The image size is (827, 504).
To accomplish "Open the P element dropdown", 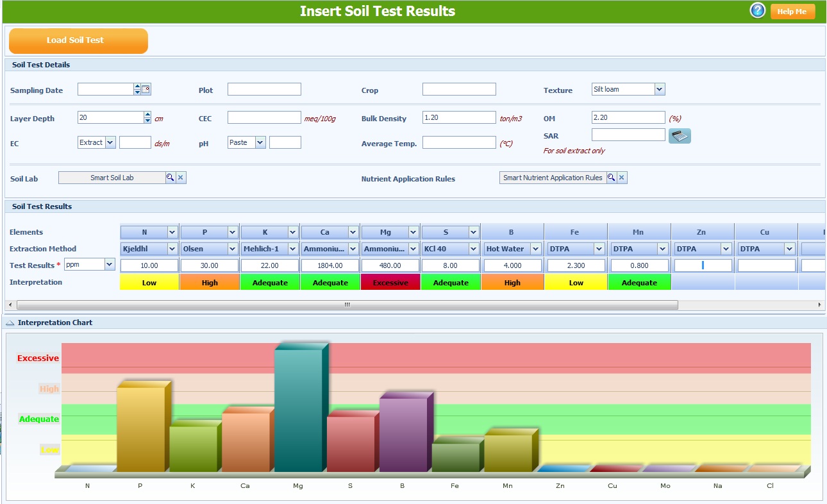I will coord(232,232).
